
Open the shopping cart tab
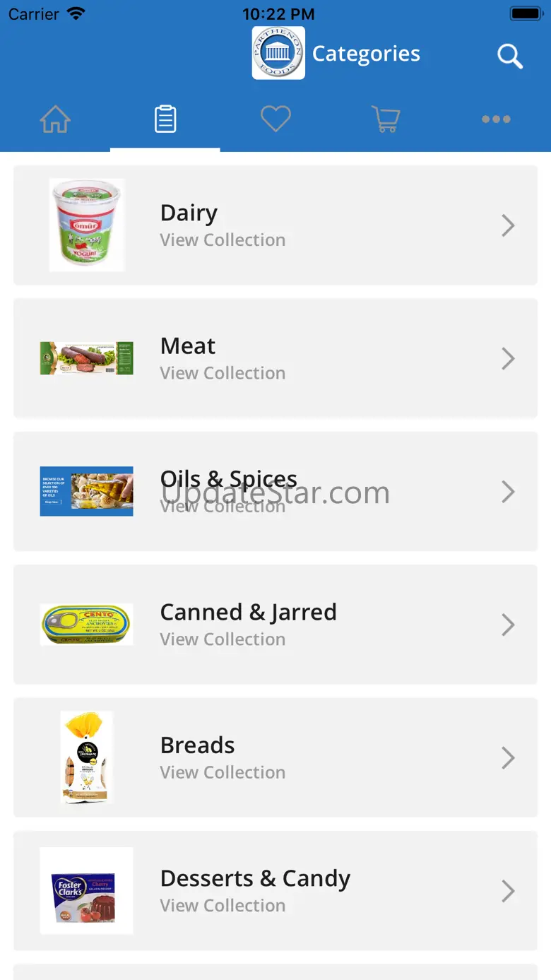(386, 119)
